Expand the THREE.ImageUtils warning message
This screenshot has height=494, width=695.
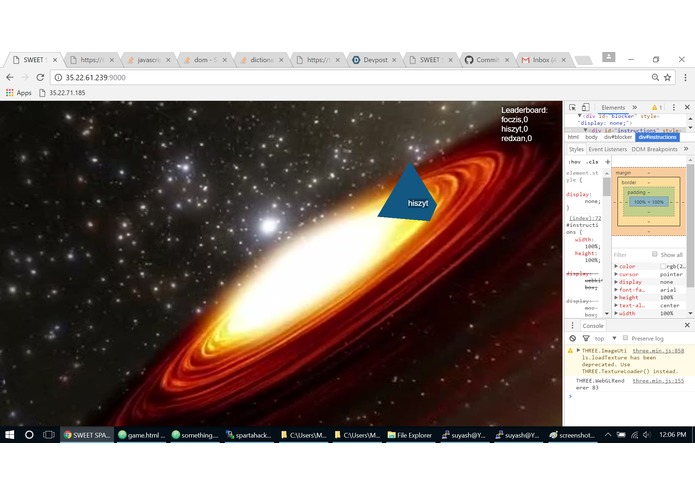click(578, 350)
